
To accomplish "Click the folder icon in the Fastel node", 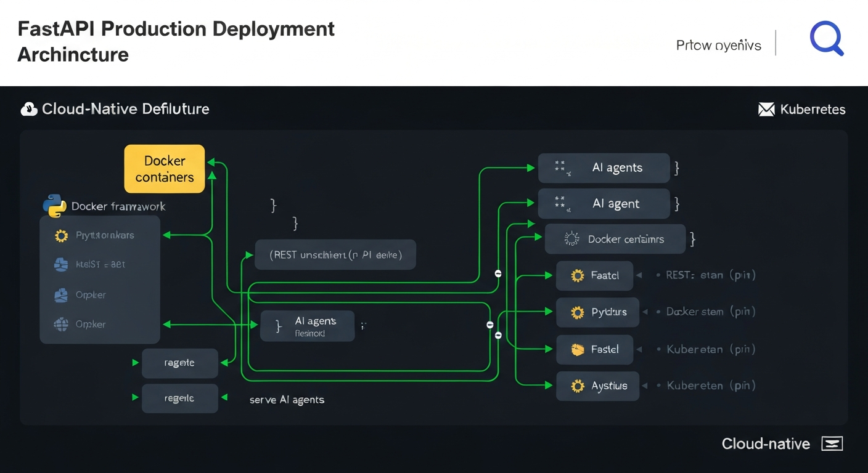I will (578, 349).
